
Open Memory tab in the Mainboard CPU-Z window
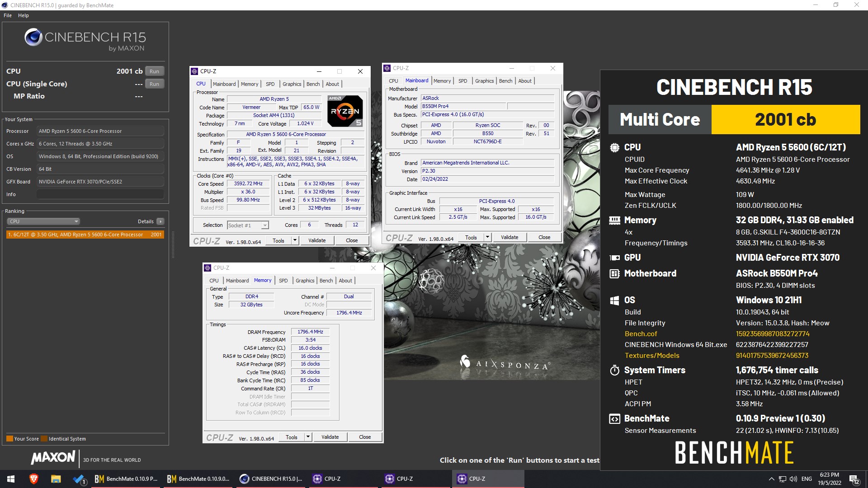click(442, 81)
